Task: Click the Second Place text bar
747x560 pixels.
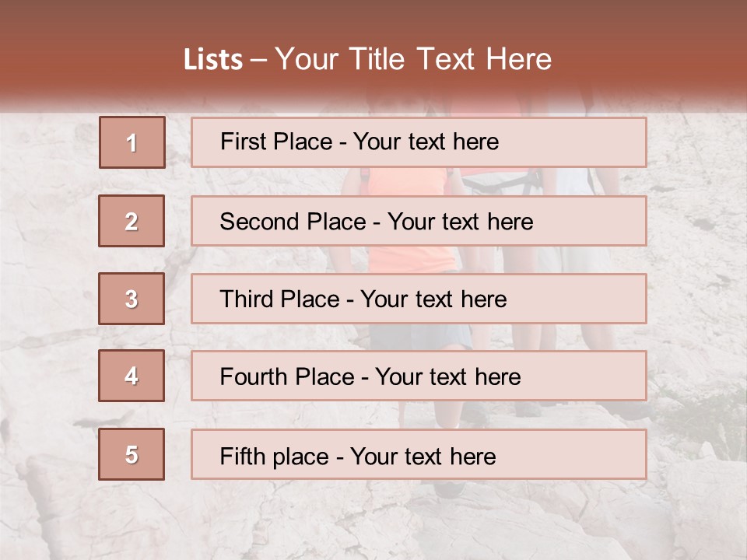Action: [419, 221]
